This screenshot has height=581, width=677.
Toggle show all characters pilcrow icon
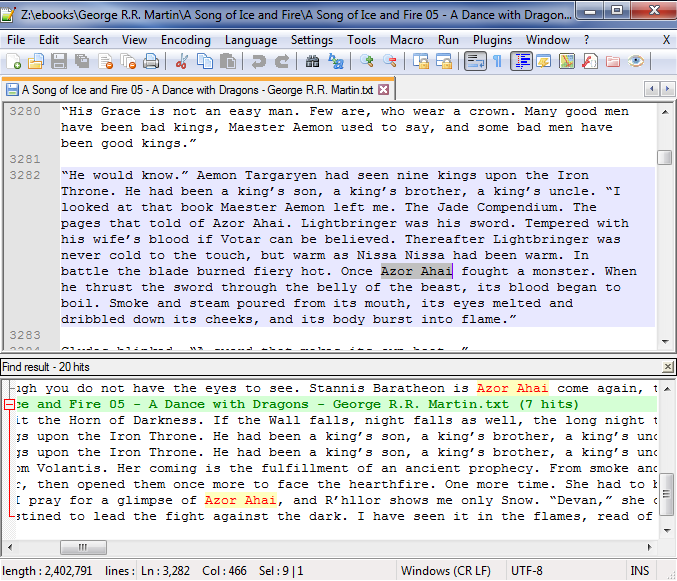click(x=498, y=61)
